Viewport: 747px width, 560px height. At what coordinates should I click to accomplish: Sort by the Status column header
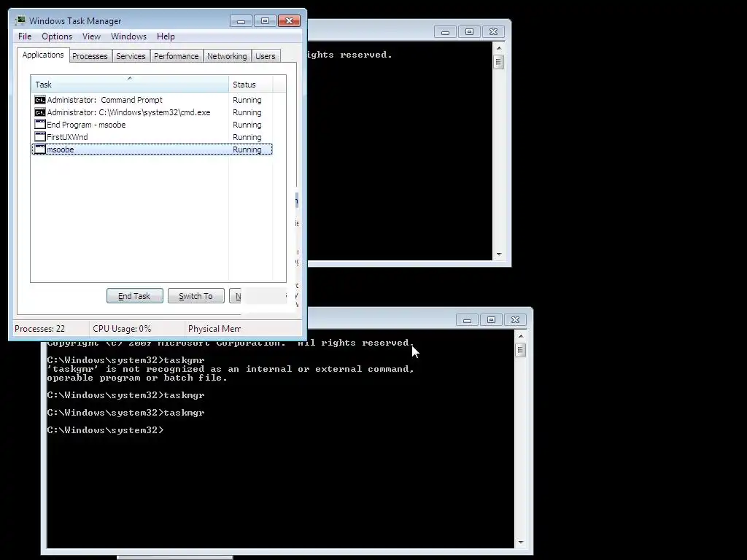[x=251, y=85]
